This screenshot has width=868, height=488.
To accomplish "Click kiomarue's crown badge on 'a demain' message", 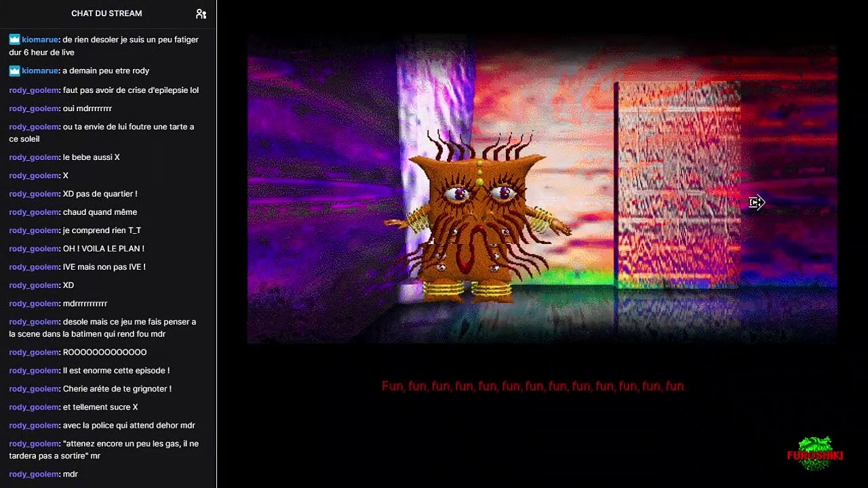I will click(x=14, y=70).
